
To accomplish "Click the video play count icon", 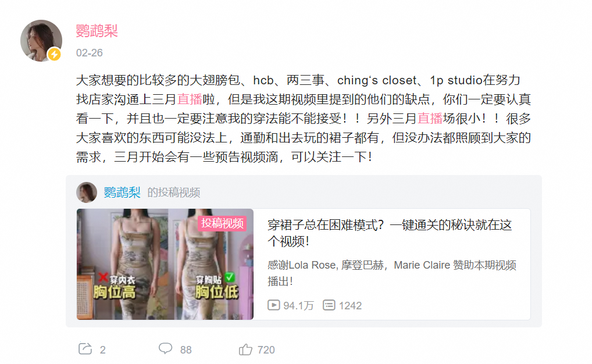I will tap(274, 305).
